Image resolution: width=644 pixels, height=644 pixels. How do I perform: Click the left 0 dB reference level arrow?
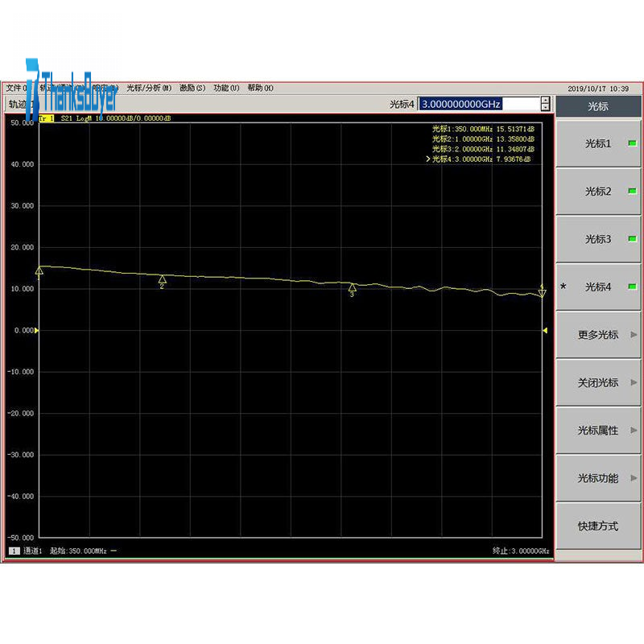click(36, 330)
